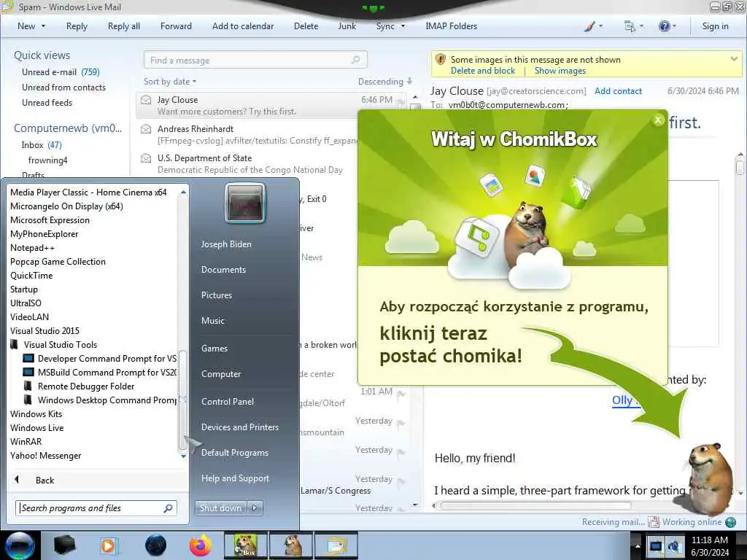Open the Inbox (47) folder
This screenshot has width=747, height=560.
[42, 145]
